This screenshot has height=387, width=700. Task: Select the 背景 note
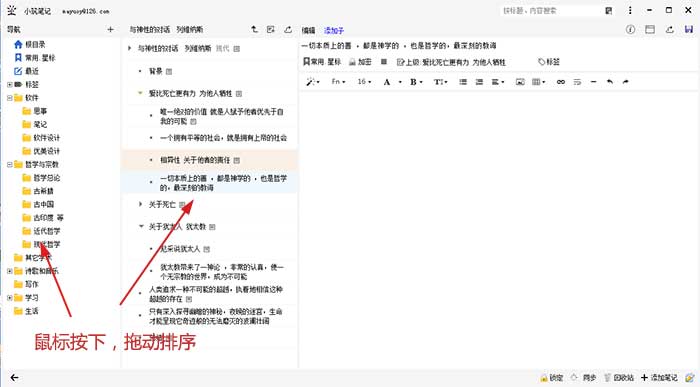tap(156, 71)
